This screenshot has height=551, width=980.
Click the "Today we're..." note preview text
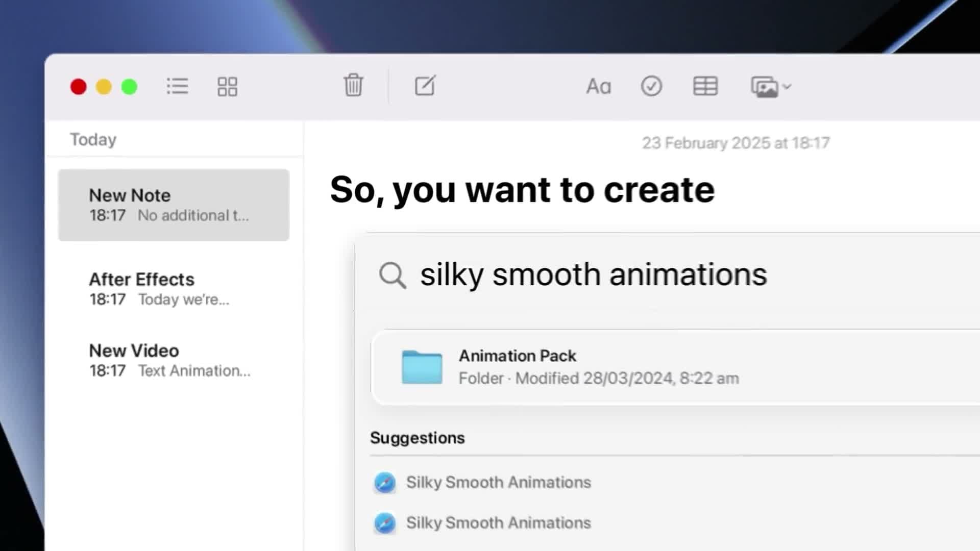coord(184,299)
